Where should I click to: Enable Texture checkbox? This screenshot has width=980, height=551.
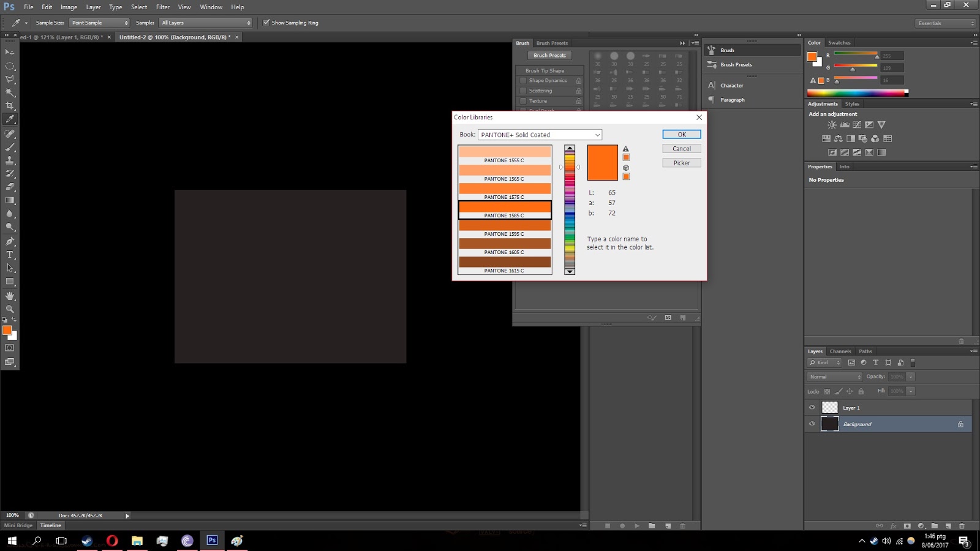(523, 101)
